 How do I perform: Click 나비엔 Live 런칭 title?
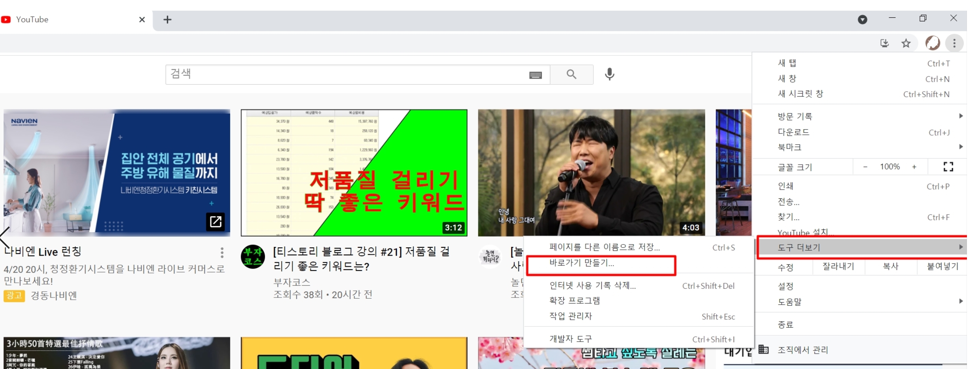tap(43, 252)
